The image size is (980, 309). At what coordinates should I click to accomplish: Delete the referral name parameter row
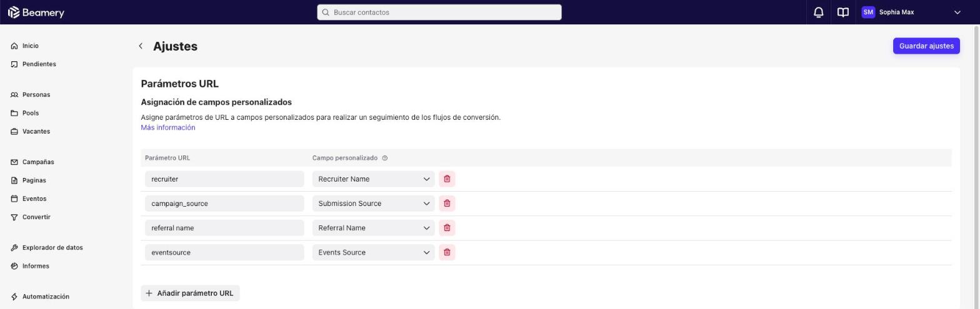pyautogui.click(x=447, y=228)
